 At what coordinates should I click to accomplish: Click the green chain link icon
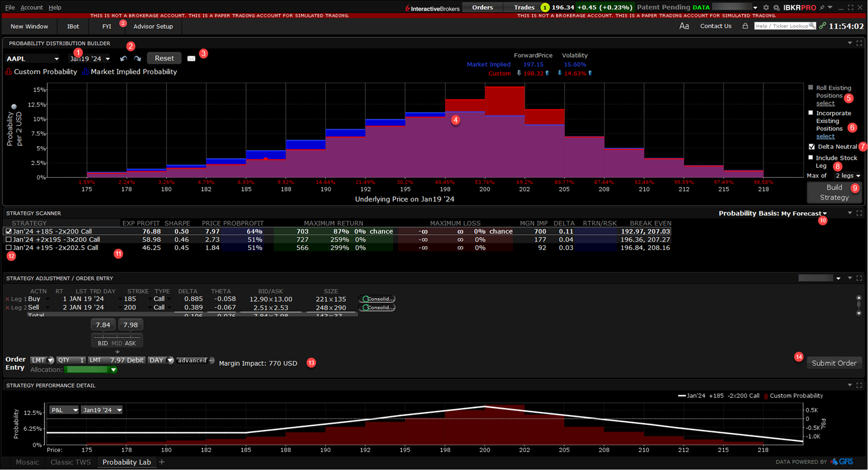point(822,26)
